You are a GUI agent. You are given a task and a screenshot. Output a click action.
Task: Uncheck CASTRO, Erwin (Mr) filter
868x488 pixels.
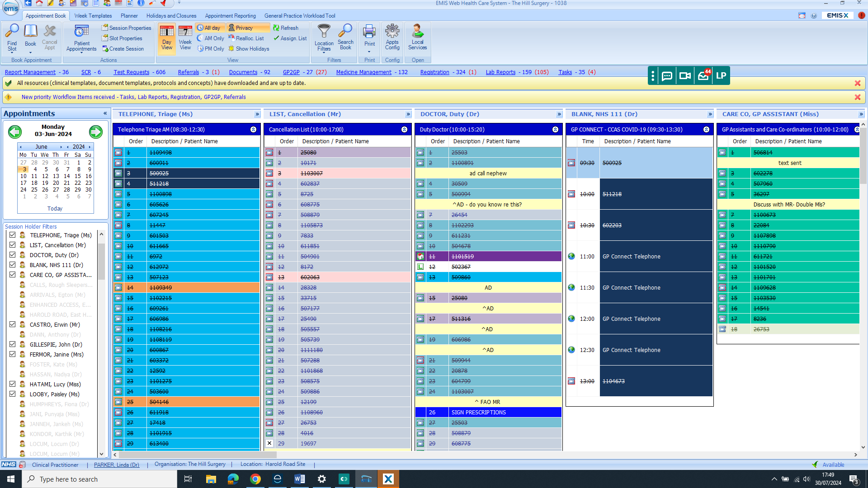[13, 324]
